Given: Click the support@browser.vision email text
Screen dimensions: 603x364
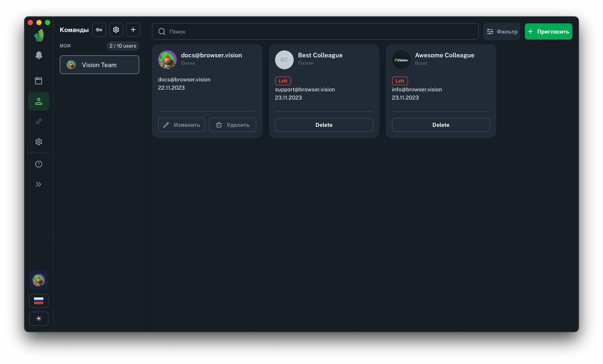Looking at the screenshot, I should (305, 89).
